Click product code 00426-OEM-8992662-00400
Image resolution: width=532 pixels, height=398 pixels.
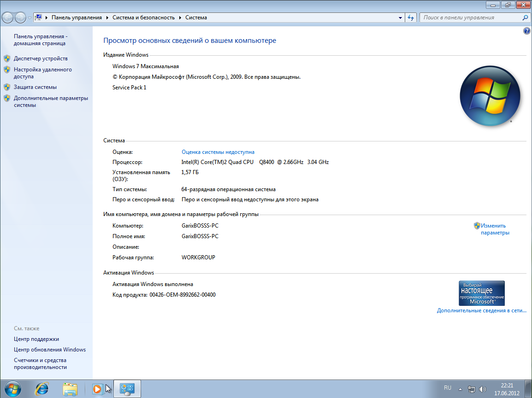(183, 295)
